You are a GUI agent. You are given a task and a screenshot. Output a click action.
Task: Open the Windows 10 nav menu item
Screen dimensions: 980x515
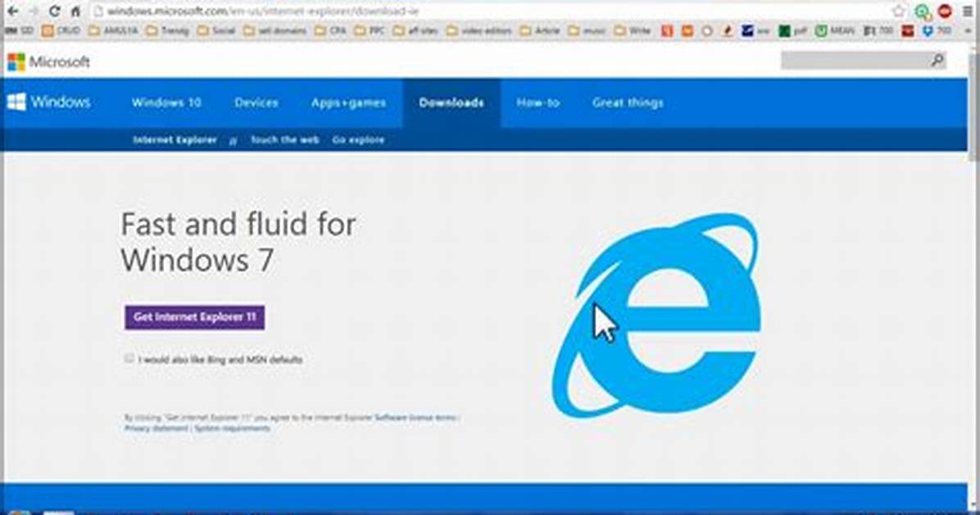point(166,103)
